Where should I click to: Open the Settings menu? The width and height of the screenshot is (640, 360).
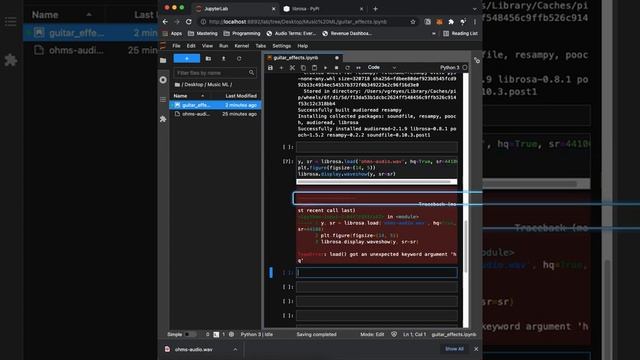tap(281, 46)
